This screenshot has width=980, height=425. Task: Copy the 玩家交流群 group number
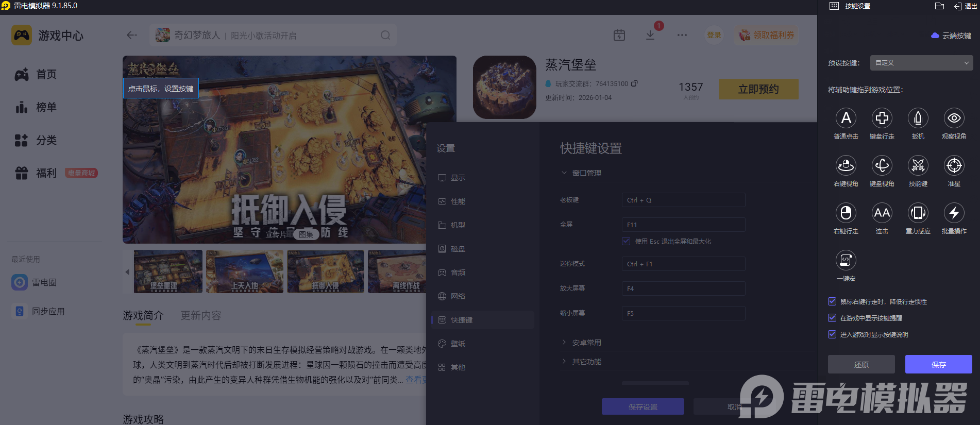click(634, 83)
